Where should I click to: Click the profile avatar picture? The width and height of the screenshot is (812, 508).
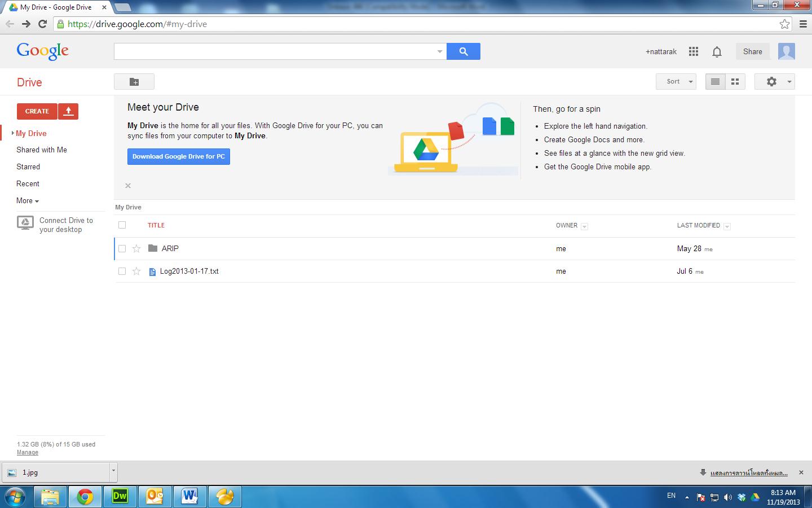pos(787,51)
